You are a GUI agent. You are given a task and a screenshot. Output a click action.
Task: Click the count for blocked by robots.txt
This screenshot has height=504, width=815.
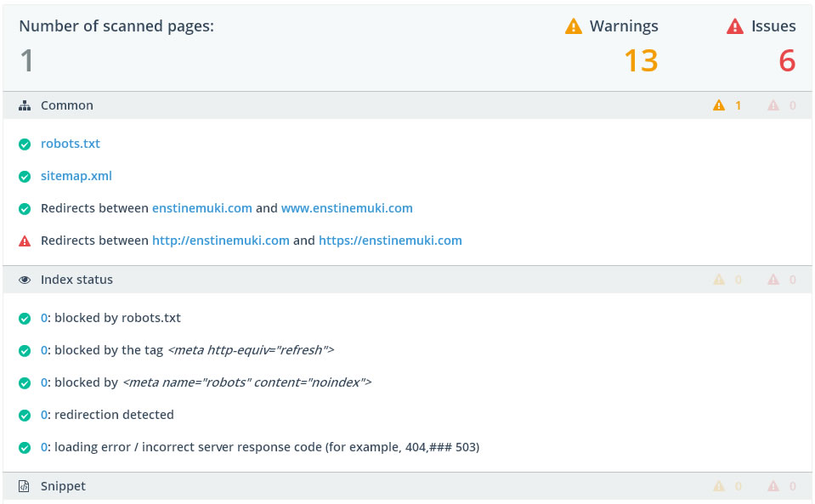click(44, 318)
